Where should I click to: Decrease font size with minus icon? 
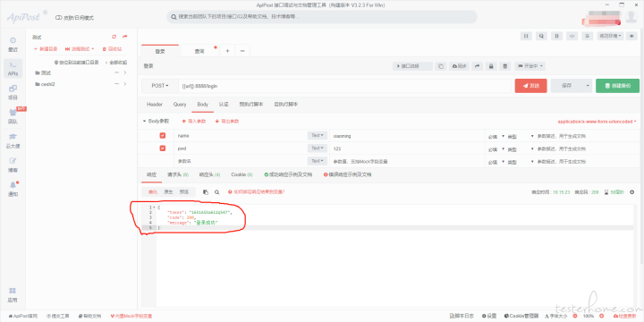pyautogui.click(x=574, y=316)
